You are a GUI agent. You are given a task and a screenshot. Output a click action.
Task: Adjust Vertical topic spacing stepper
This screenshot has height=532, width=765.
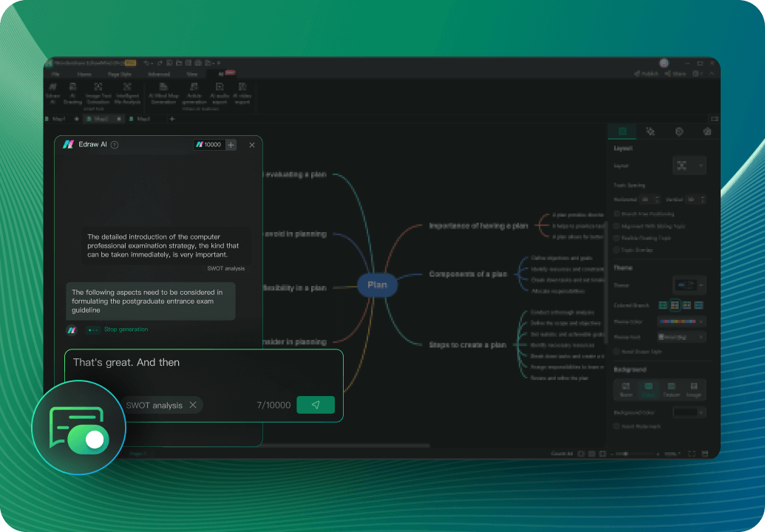(703, 199)
